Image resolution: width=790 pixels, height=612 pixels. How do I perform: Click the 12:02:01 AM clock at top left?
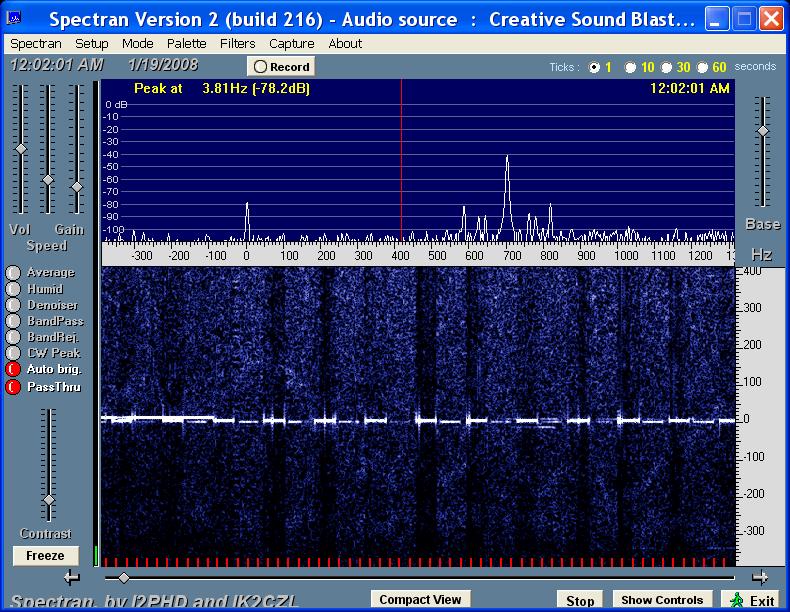pos(56,65)
